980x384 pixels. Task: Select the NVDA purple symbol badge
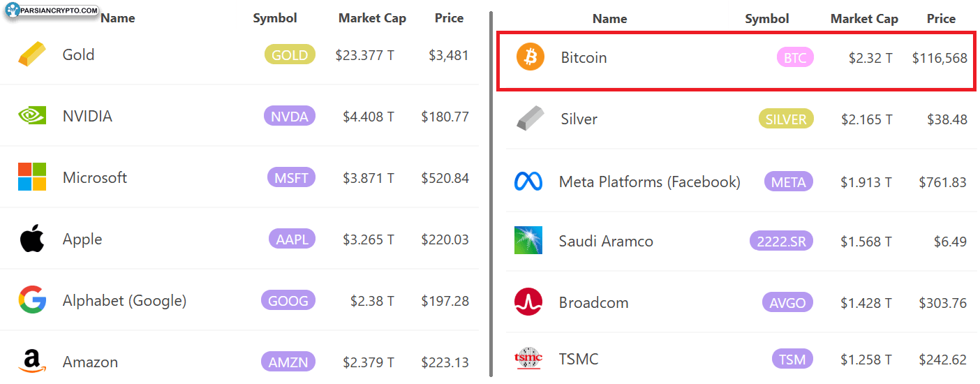point(290,117)
